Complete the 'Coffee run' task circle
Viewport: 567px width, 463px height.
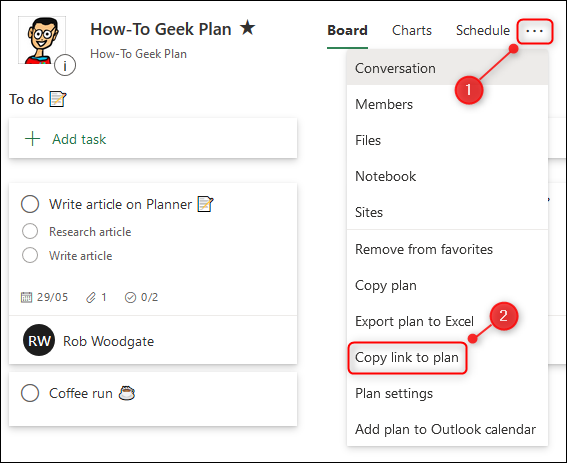[30, 393]
